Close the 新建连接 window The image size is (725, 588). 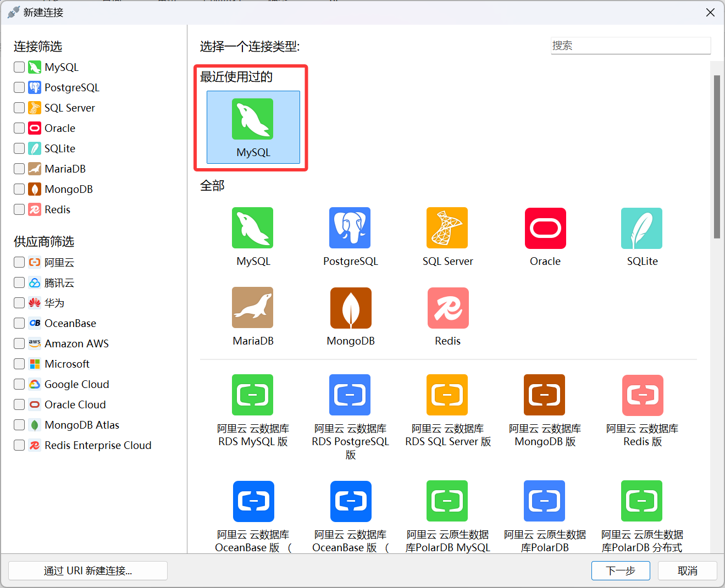click(x=710, y=12)
